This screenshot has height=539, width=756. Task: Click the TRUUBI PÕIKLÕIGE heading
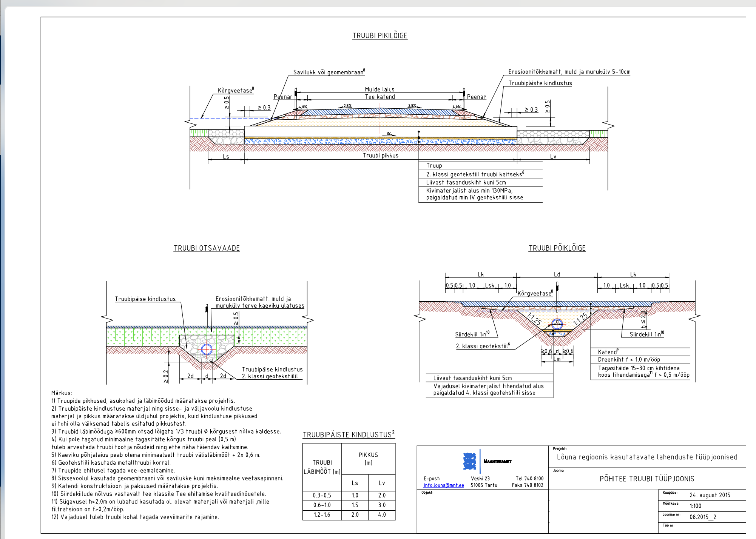(x=557, y=248)
